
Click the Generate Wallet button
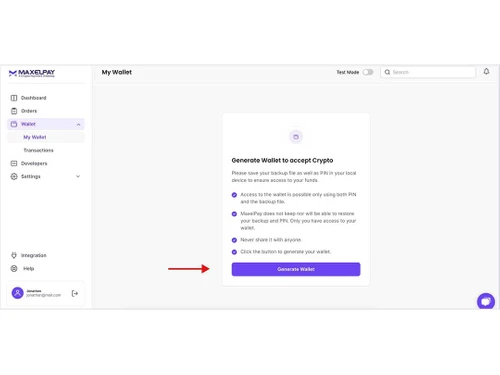coord(296,269)
